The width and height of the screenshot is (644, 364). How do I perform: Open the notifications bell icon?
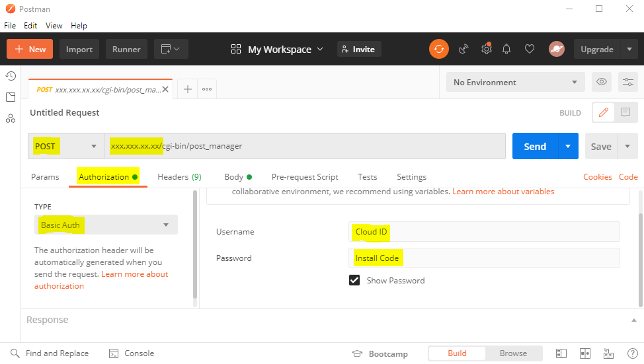point(506,50)
